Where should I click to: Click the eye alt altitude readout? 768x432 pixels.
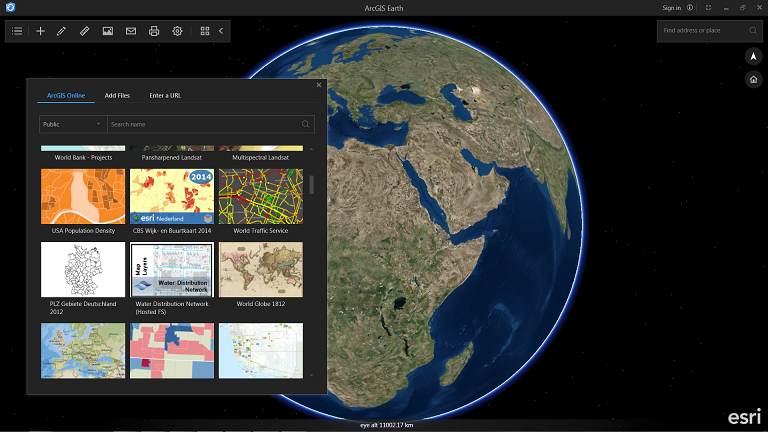pyautogui.click(x=386, y=425)
